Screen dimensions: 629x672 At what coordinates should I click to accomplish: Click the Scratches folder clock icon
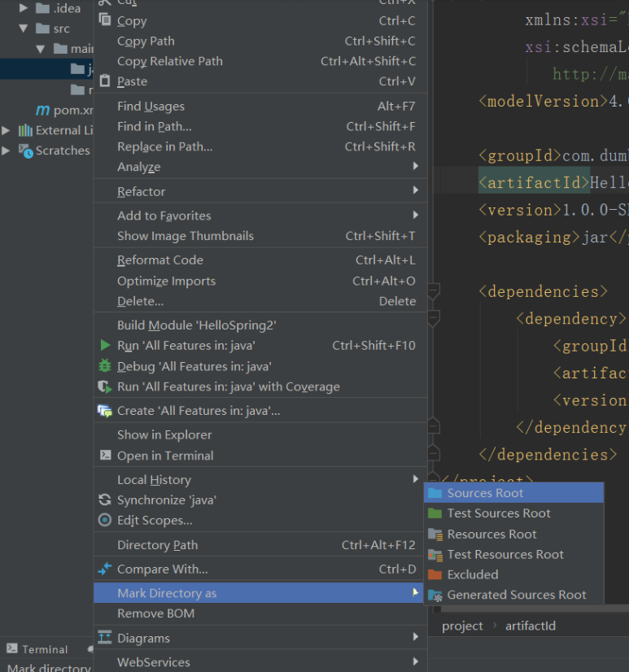(x=25, y=151)
